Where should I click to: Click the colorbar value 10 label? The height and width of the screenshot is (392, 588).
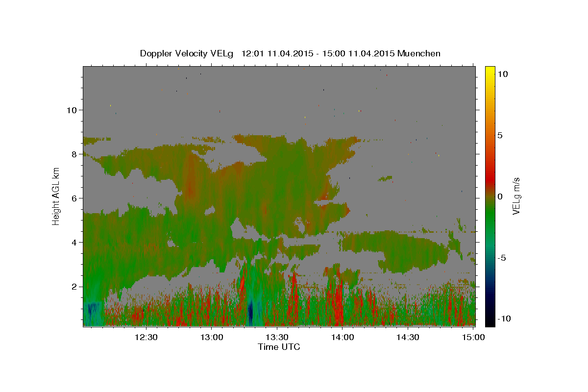pos(503,74)
